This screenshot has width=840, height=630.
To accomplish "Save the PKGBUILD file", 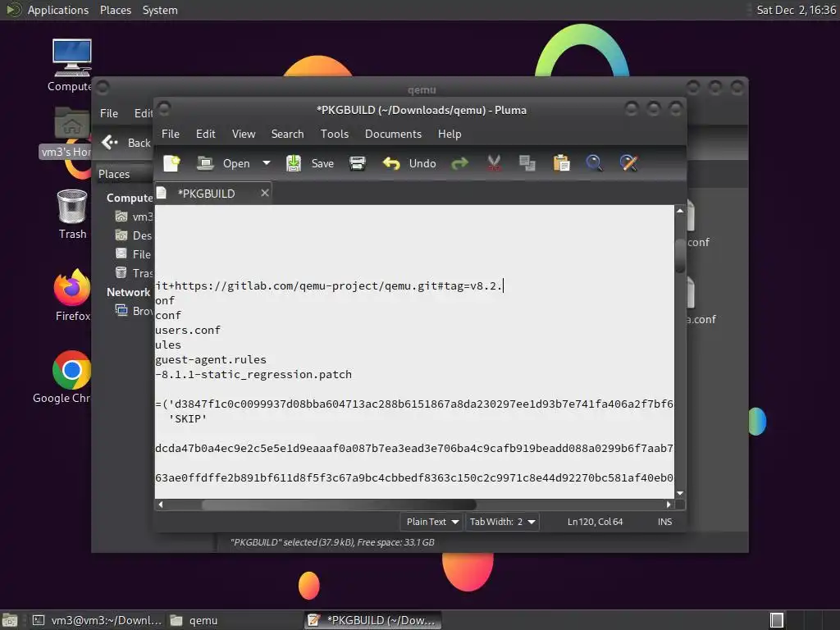I will tap(310, 163).
